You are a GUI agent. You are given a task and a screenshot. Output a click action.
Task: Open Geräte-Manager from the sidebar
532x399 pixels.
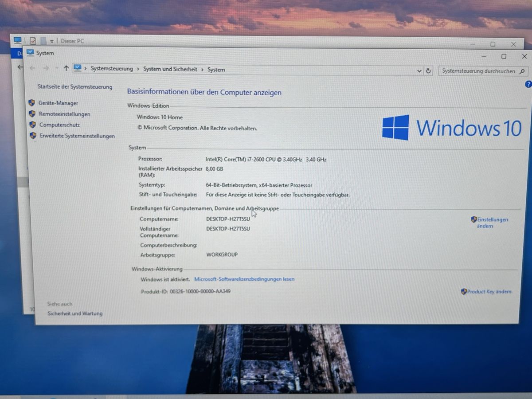click(58, 103)
